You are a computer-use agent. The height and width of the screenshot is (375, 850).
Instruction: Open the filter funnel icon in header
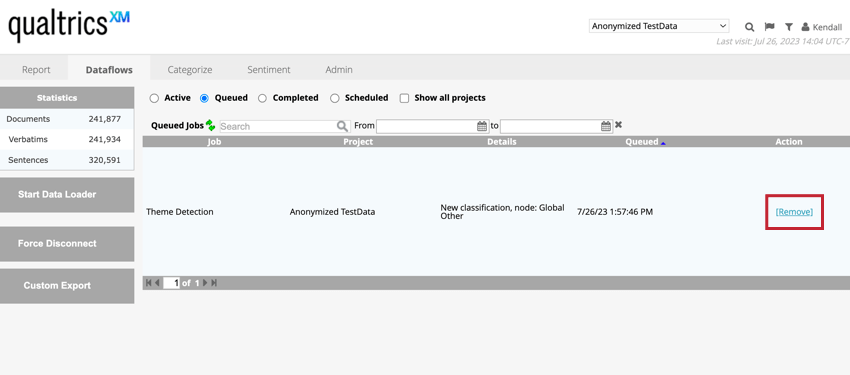pos(789,27)
